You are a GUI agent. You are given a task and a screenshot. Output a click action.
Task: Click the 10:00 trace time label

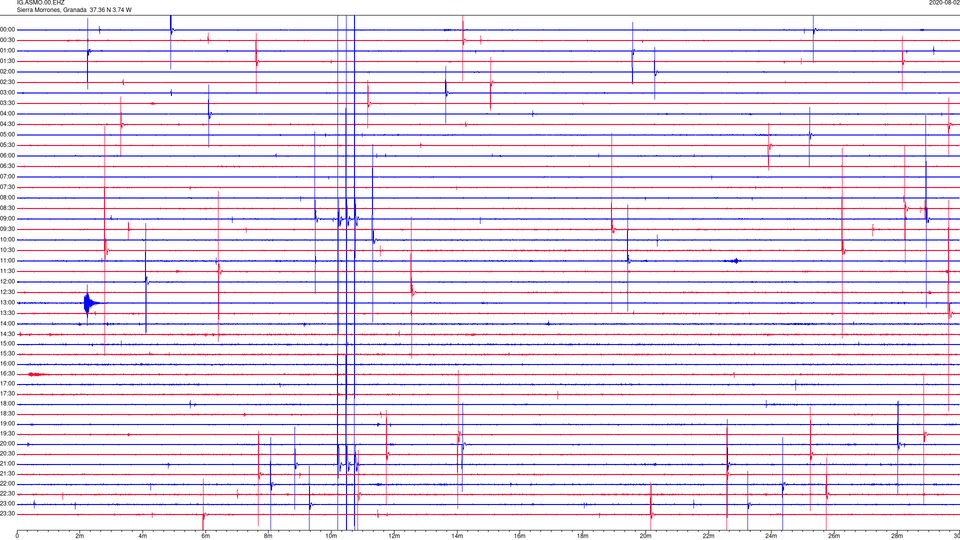(8, 239)
